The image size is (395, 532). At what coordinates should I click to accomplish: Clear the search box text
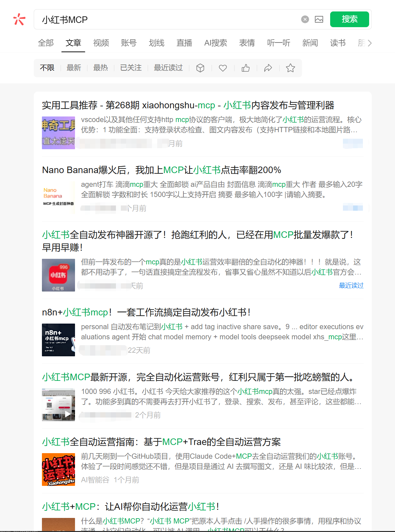305,19
